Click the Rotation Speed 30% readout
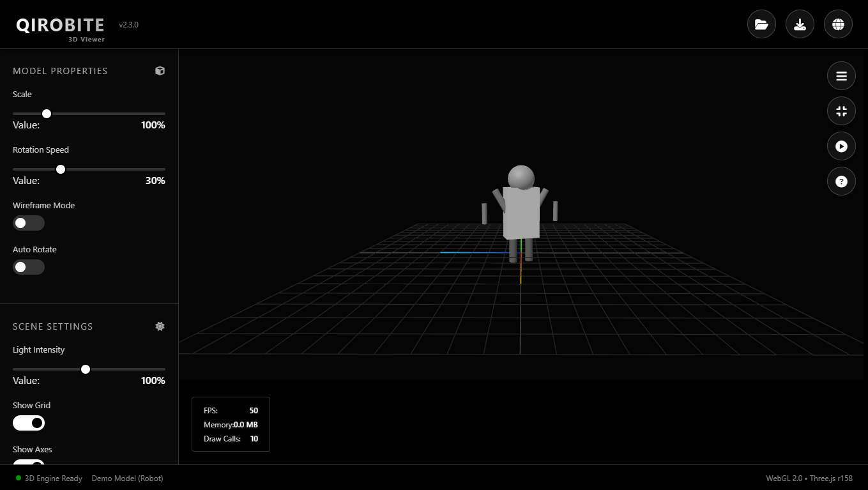This screenshot has height=490, width=868. (155, 181)
